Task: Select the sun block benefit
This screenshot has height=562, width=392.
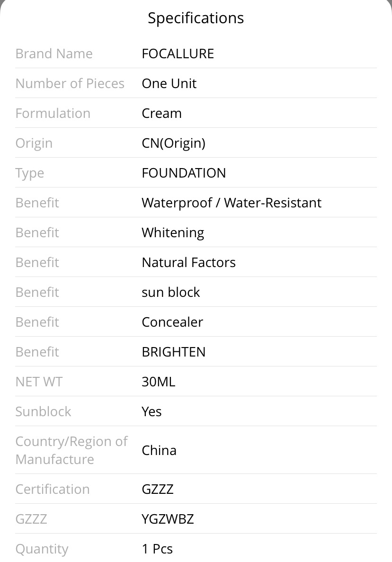Action: [x=170, y=292]
